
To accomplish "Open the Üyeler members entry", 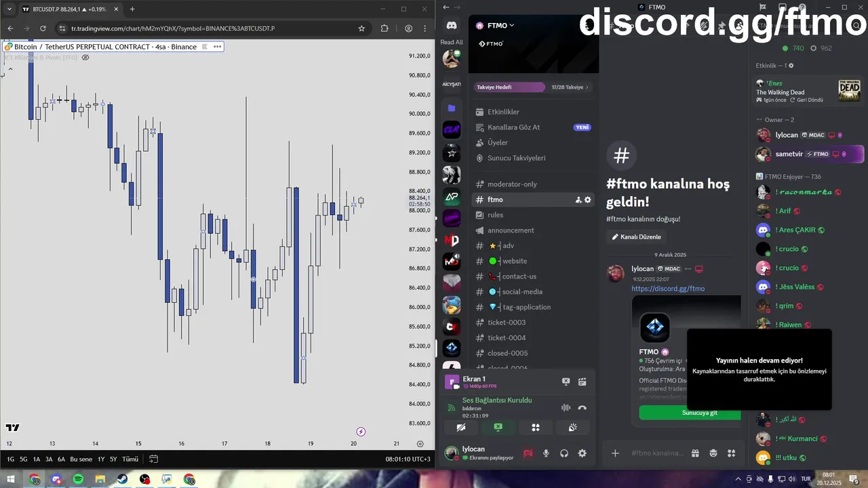I will point(534,143).
